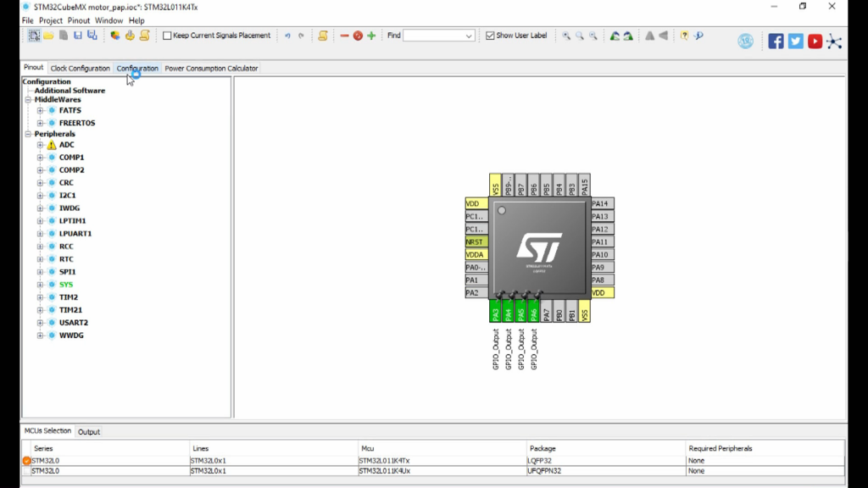
Task: Click the Undo arrow icon
Action: coord(287,36)
